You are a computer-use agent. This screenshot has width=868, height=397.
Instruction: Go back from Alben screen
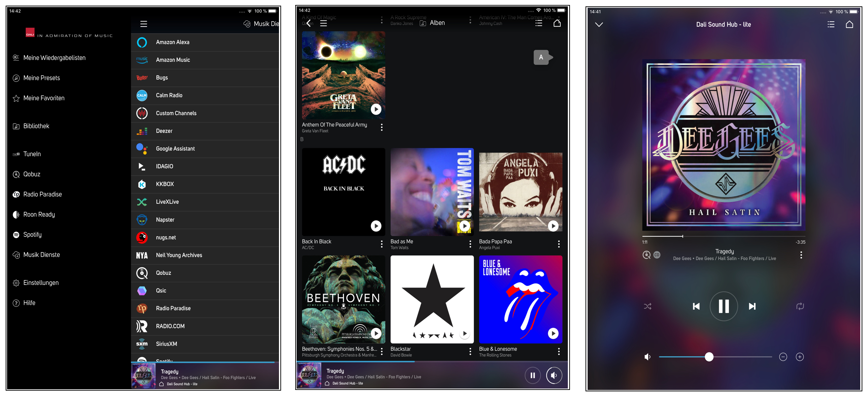click(x=309, y=23)
